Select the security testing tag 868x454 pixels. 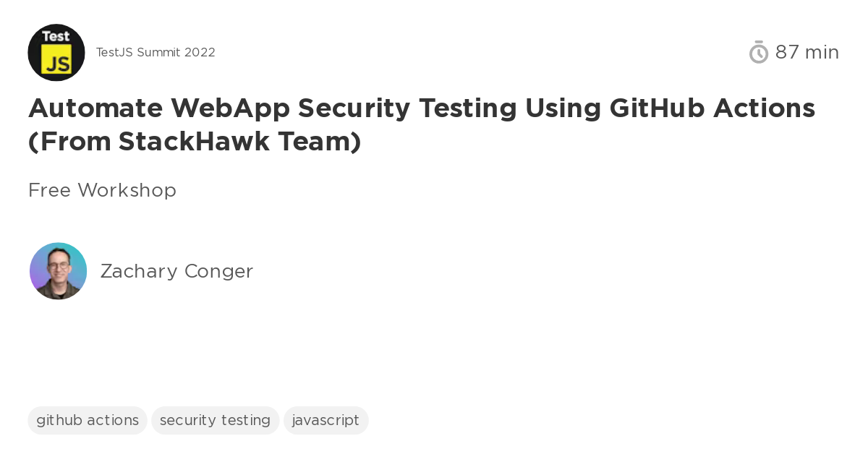[215, 420]
